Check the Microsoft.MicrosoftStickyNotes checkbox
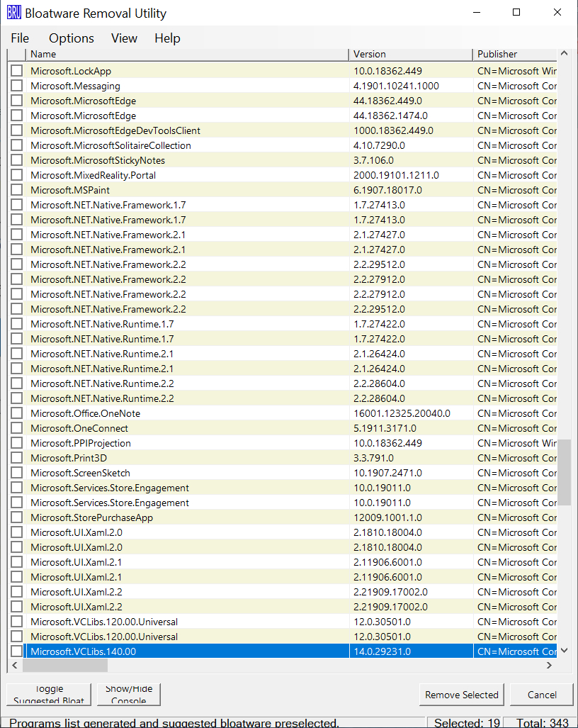578x728 pixels. (x=17, y=159)
